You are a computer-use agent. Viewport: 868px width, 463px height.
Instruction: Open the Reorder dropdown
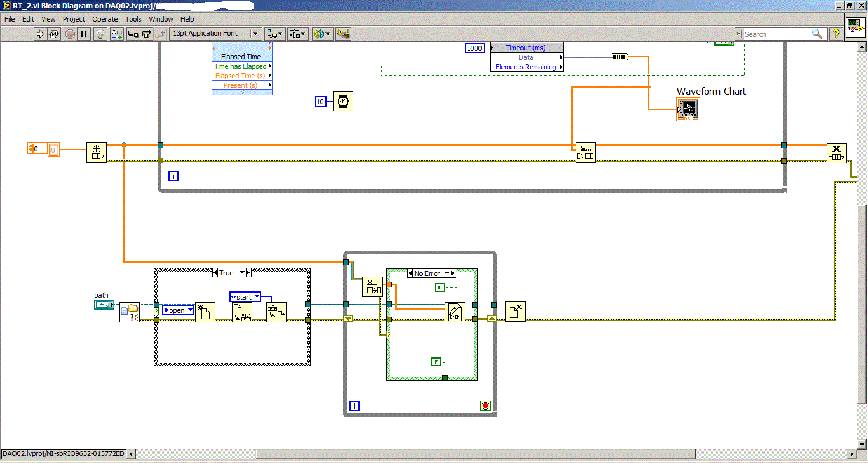click(322, 34)
